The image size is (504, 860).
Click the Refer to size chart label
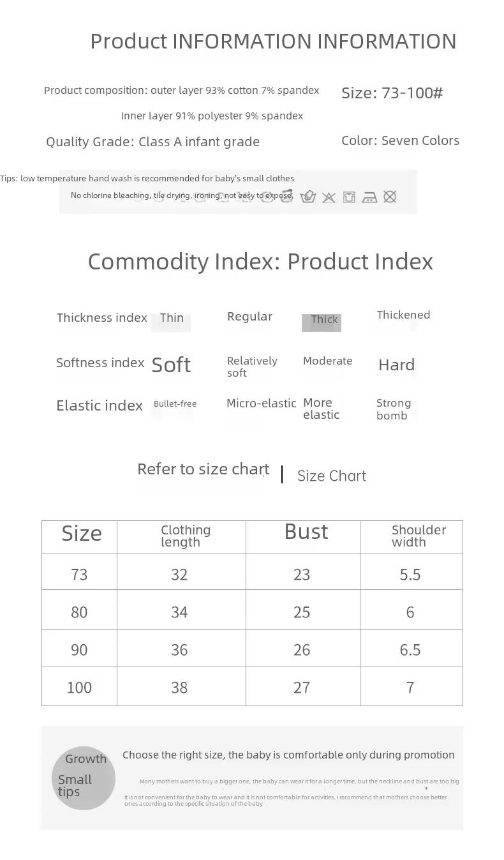point(204,469)
